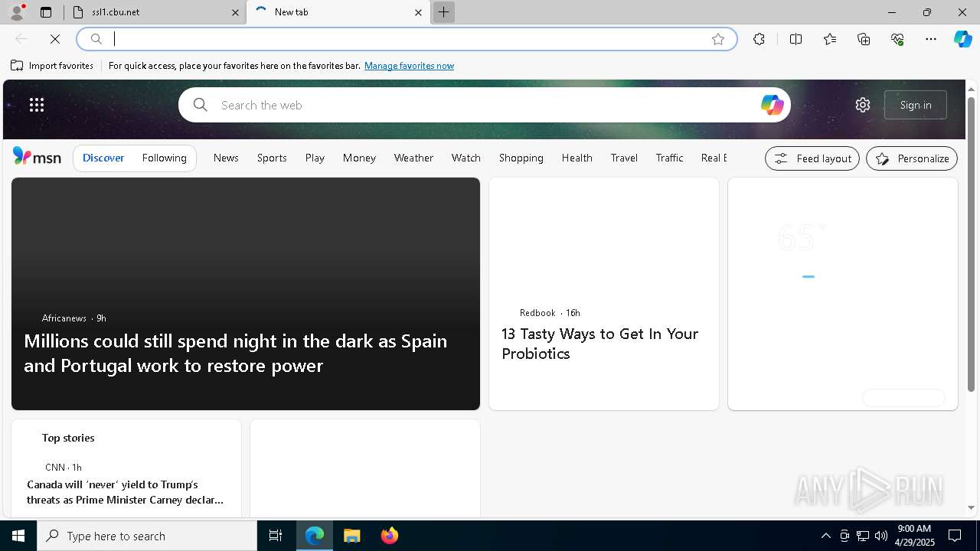The height and width of the screenshot is (551, 980).
Task: Close the ssl1.cbu.net tab
Action: coord(235,12)
